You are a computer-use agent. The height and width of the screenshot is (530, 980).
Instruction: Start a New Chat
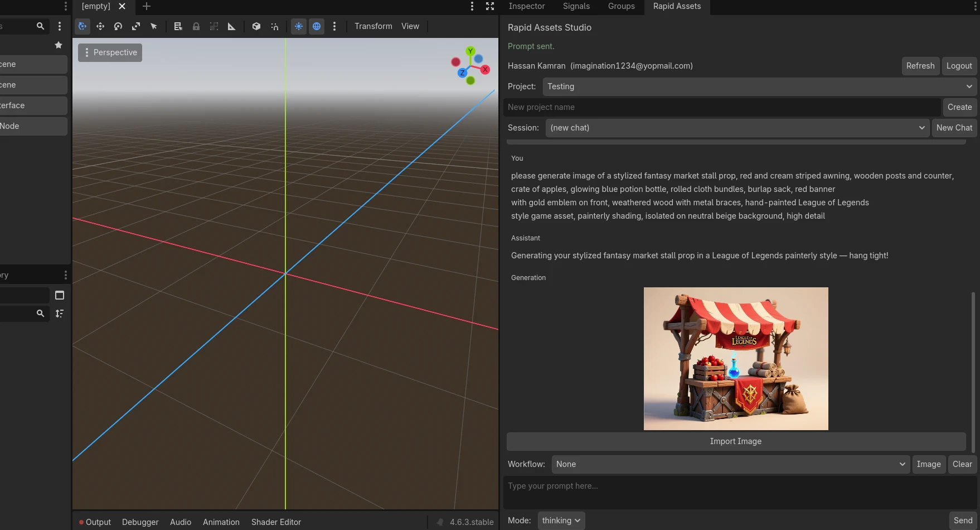(x=954, y=128)
